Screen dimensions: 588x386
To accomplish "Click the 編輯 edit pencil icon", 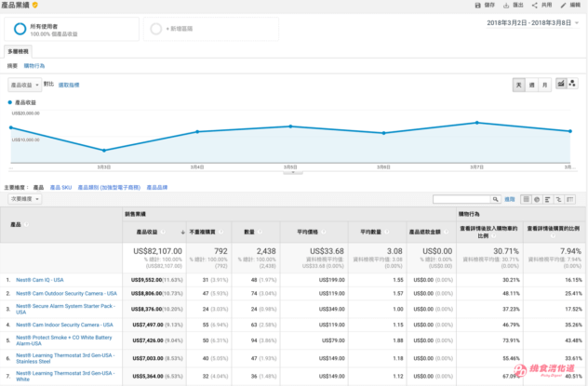I will (x=563, y=6).
